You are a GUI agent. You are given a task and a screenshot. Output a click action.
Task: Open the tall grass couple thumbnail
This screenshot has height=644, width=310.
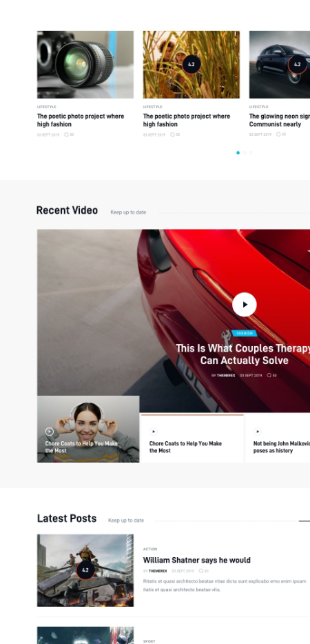[x=192, y=65]
